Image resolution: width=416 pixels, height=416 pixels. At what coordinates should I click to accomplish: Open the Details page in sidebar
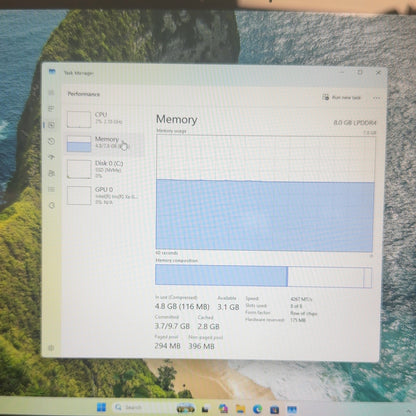(x=51, y=189)
